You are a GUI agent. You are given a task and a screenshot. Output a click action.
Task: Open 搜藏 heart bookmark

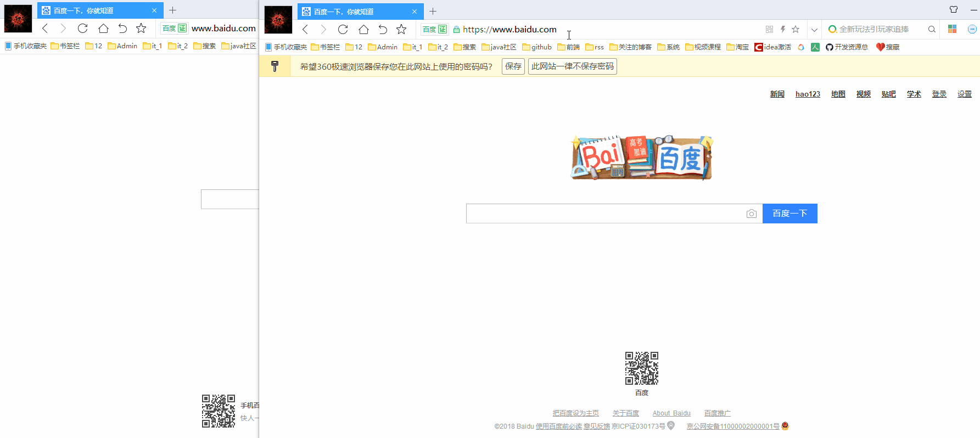click(x=888, y=47)
